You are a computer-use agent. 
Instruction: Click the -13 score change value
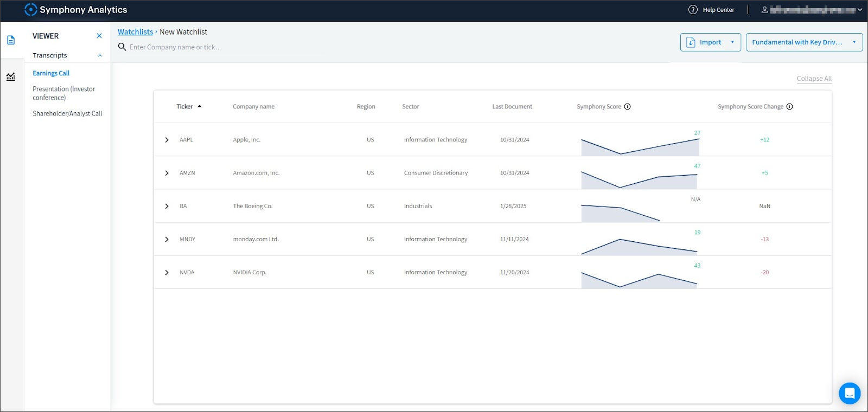pyautogui.click(x=764, y=239)
